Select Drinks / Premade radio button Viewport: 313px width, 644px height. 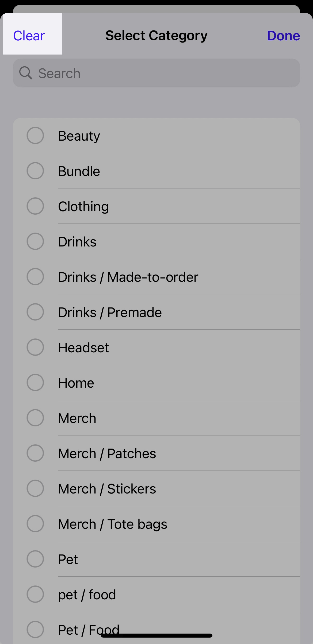coord(35,312)
